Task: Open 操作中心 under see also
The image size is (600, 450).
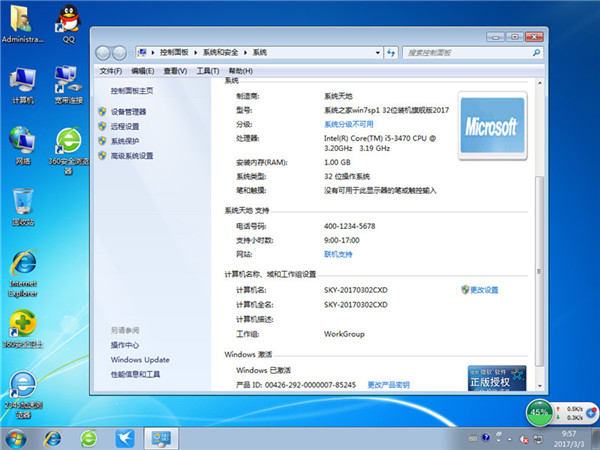Action: point(125,345)
